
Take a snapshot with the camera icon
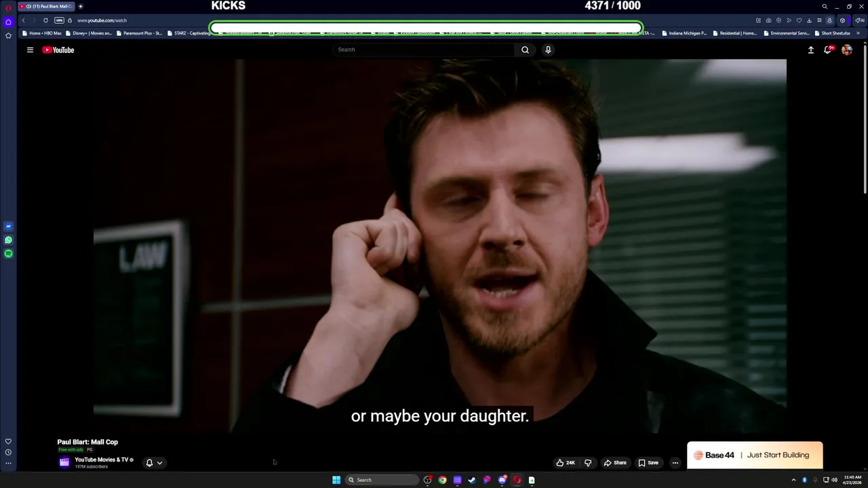point(768,20)
